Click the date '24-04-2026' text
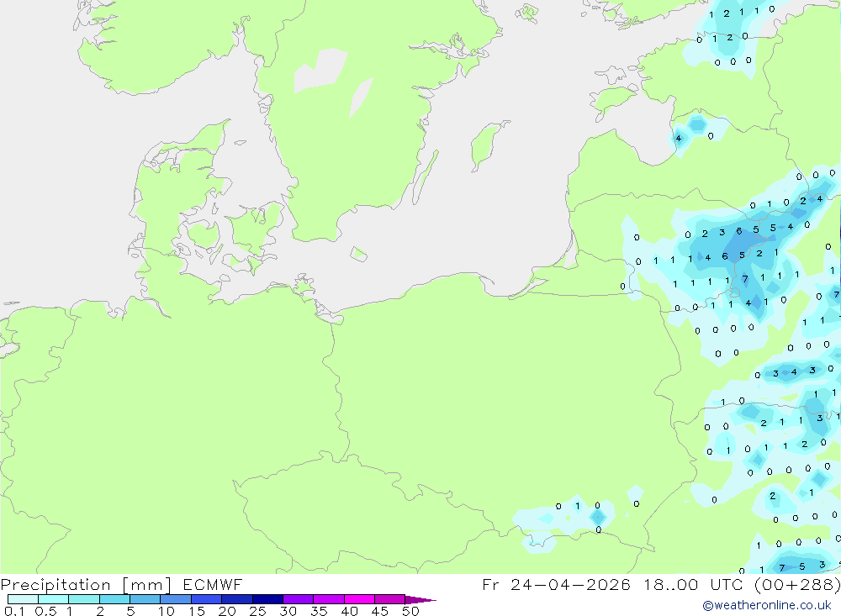Screen dimensions: 841x616 [570, 584]
